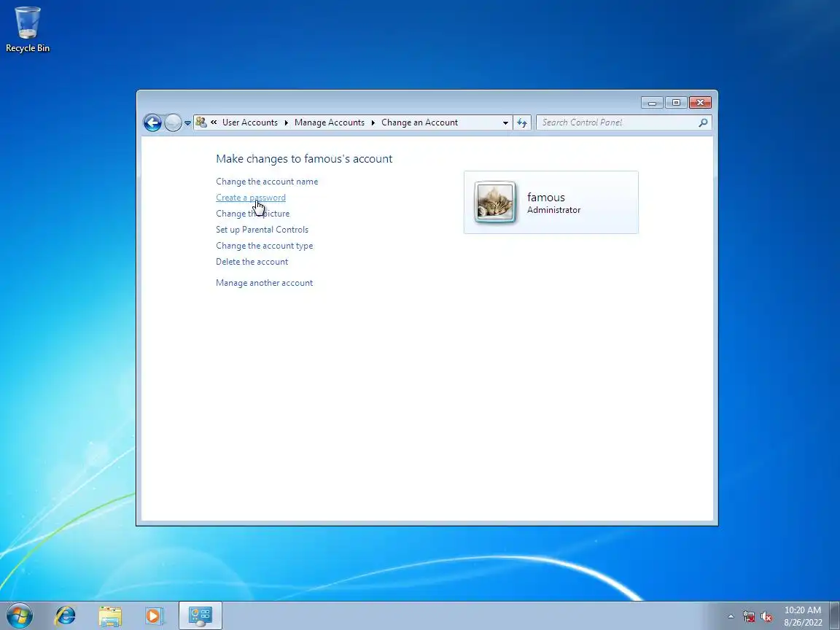Launch Windows Media Player from taskbar
This screenshot has width=840, height=630.
pyautogui.click(x=155, y=616)
